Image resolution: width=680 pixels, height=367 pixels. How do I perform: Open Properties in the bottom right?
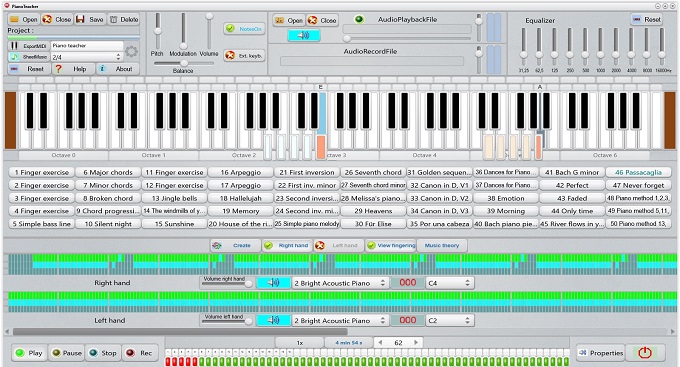pyautogui.click(x=601, y=353)
